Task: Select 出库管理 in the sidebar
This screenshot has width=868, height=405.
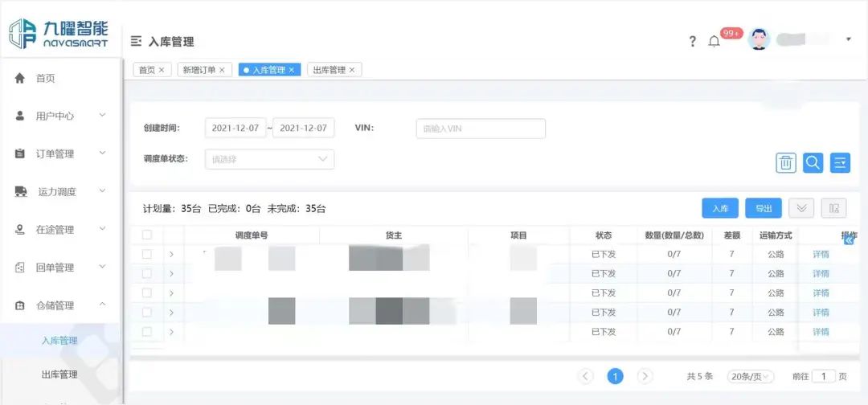Action: click(59, 374)
